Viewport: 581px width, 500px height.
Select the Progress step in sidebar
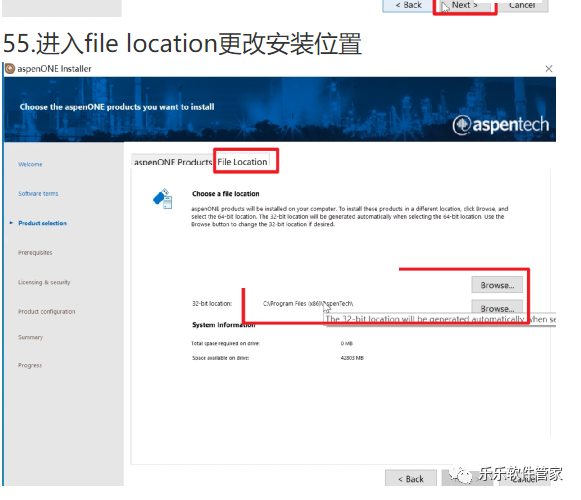[x=30, y=365]
